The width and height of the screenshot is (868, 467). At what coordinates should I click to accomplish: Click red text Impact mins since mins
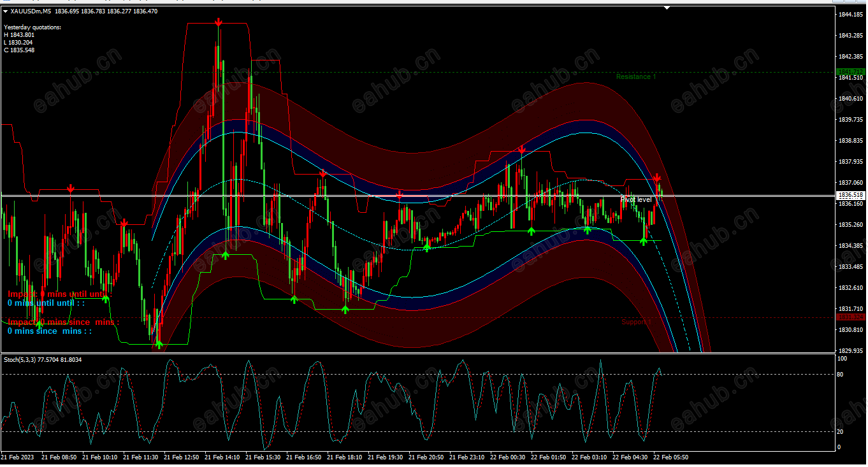pyautogui.click(x=63, y=322)
